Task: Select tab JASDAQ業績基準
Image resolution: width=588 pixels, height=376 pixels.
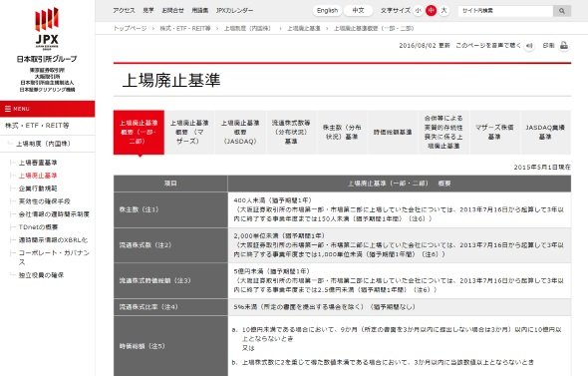Action: point(545,132)
